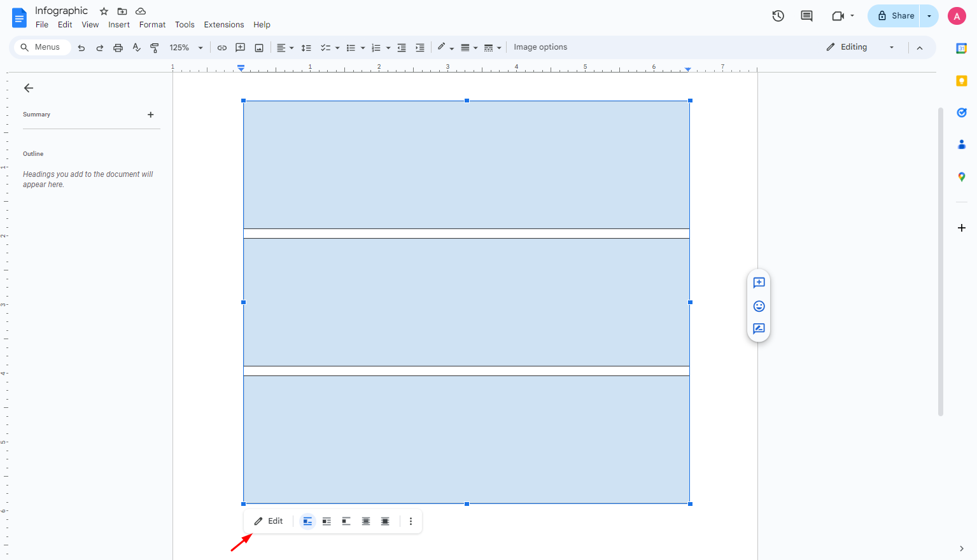Viewport: 977px width, 560px height.
Task: Enable In front of text wrapping
Action: click(x=385, y=521)
